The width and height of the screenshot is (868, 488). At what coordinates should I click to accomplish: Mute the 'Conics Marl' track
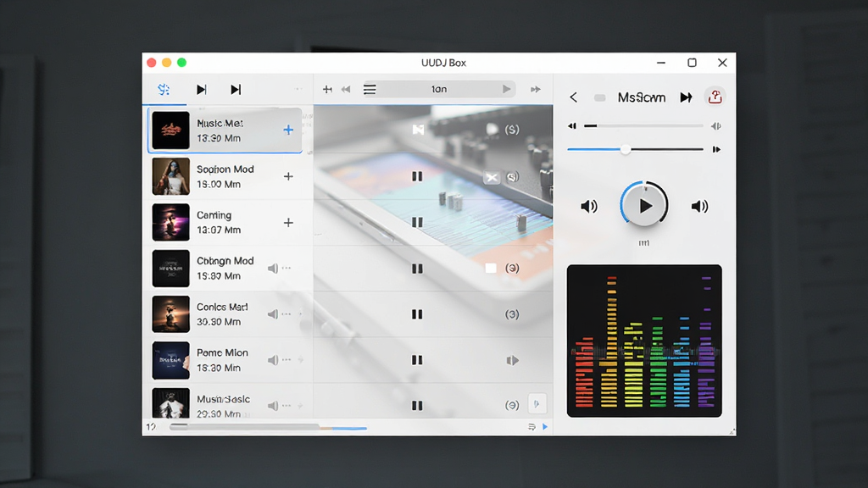(273, 314)
